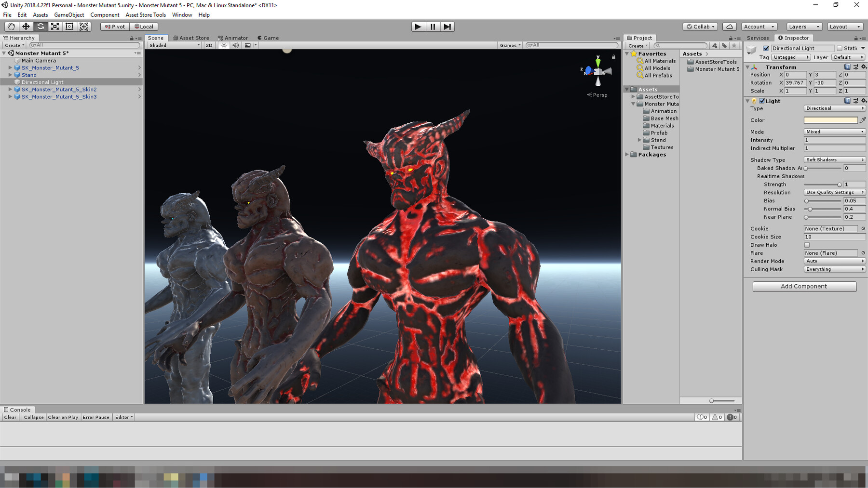Open Transform component help icon
This screenshot has height=488, width=868.
coord(847,67)
